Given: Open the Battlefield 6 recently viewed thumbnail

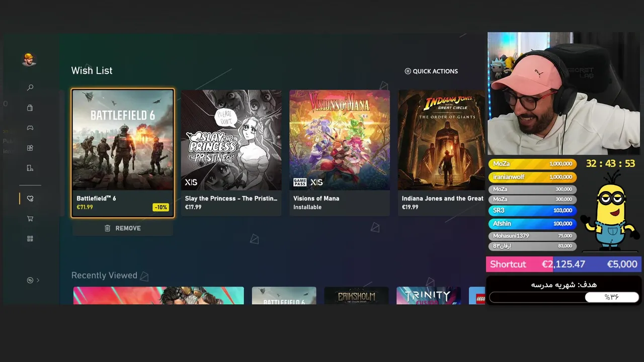Looking at the screenshot, I should pos(284,296).
